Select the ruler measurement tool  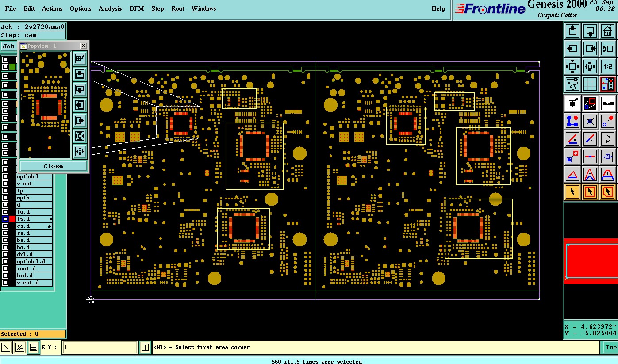[608, 103]
